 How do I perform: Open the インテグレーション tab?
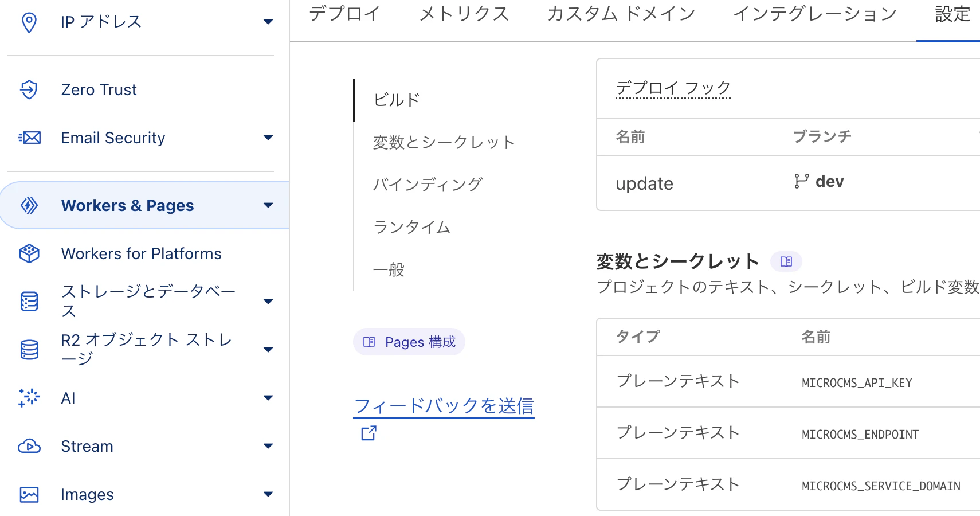click(x=815, y=14)
